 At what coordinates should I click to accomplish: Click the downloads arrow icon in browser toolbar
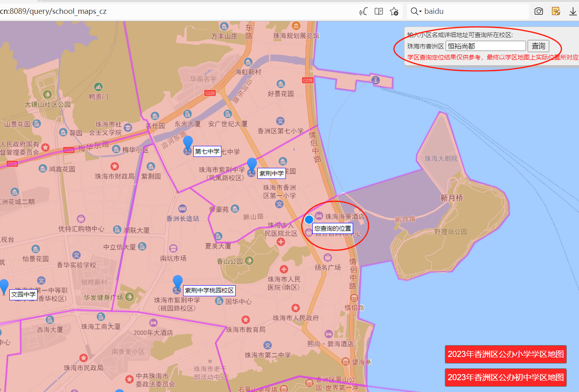[574, 11]
